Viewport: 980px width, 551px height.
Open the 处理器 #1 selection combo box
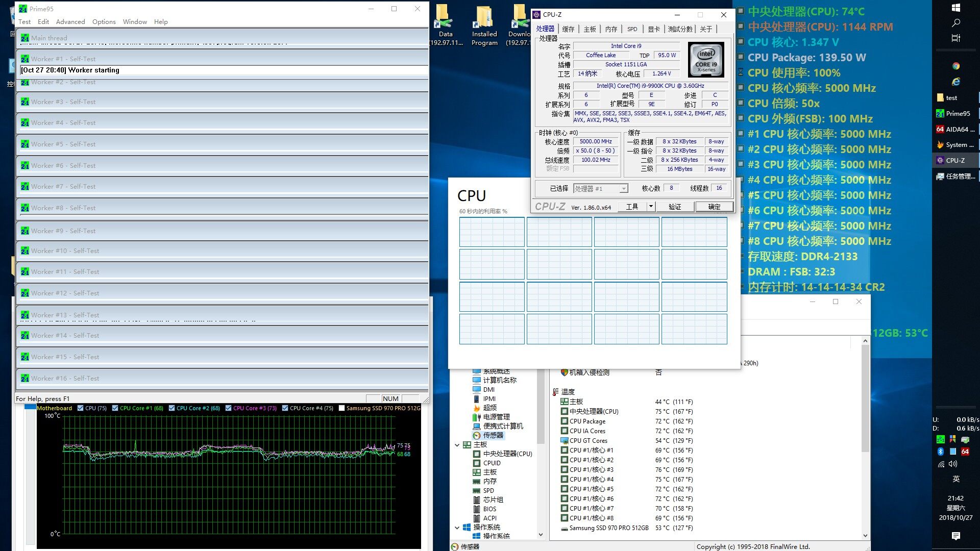(600, 189)
